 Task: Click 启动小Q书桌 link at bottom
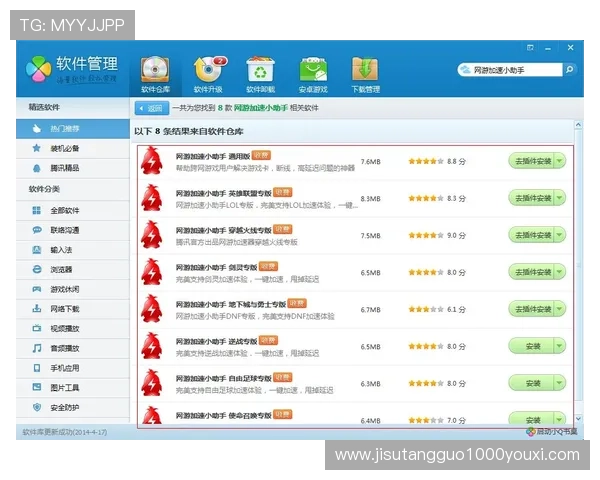552,432
